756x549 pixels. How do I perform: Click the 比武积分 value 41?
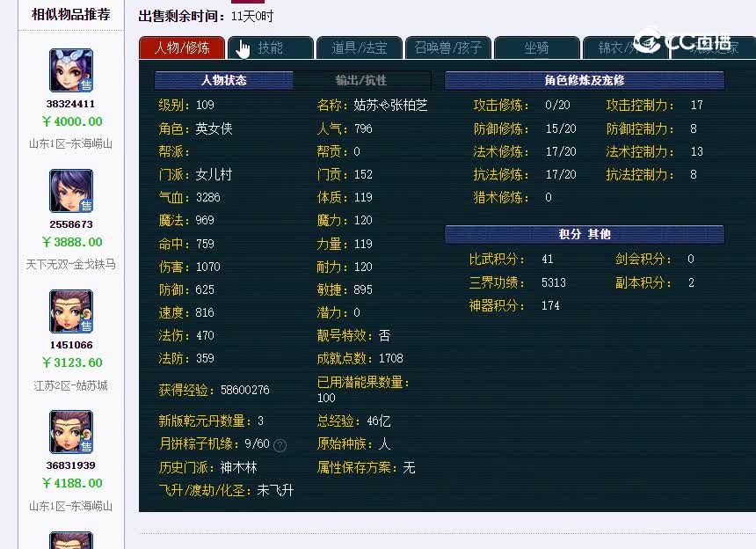[x=548, y=259]
